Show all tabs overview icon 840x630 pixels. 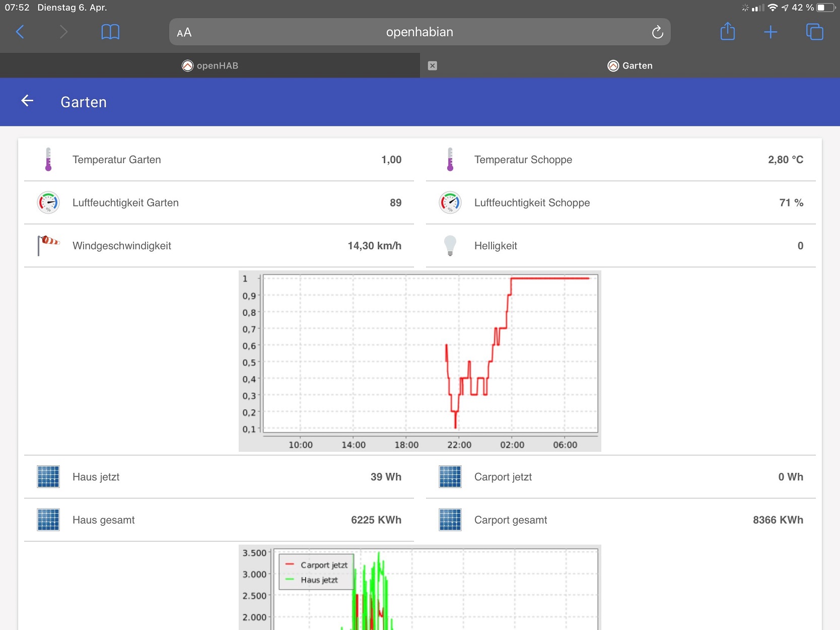tap(814, 32)
